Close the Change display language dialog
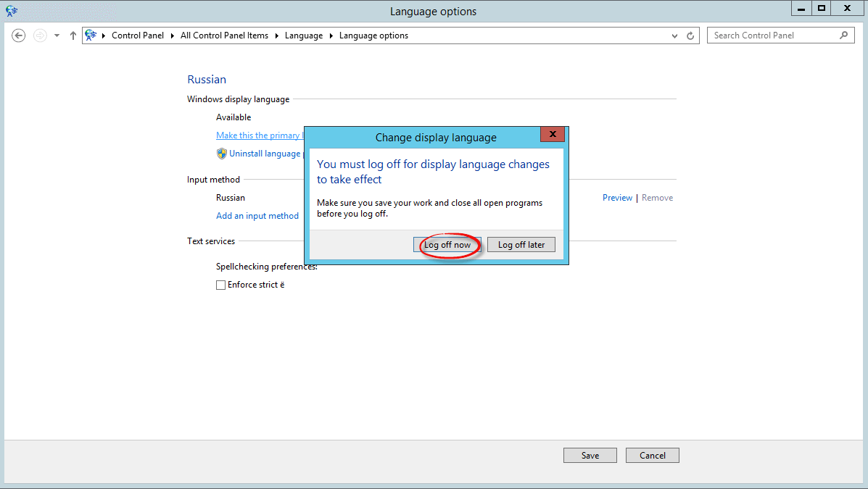 tap(553, 135)
